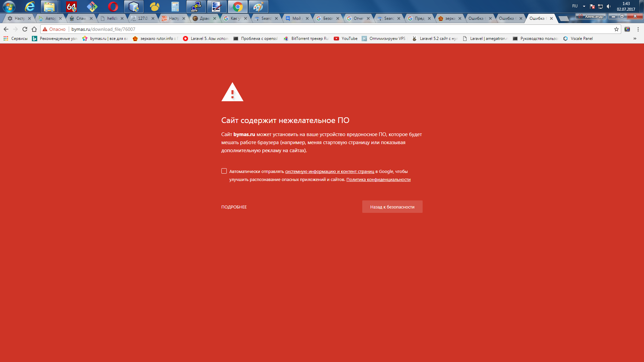Expand the hidden bookmarks overflow chevron
The width and height of the screenshot is (644, 362).
[x=635, y=39]
